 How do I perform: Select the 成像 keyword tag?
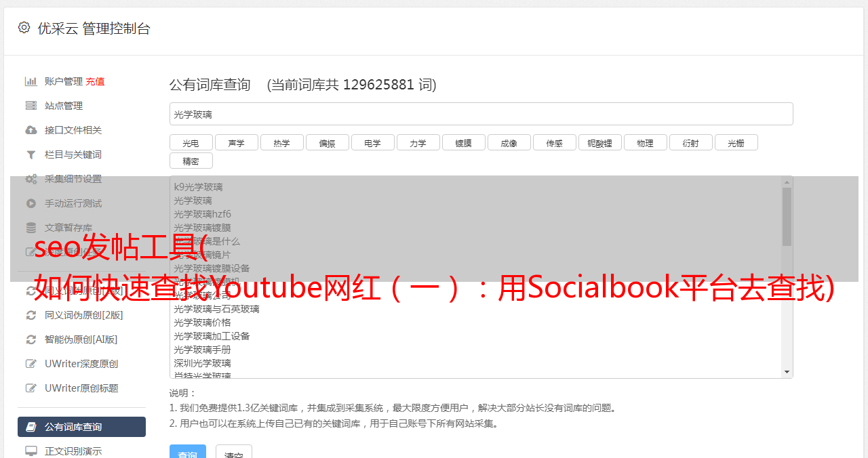tap(509, 143)
